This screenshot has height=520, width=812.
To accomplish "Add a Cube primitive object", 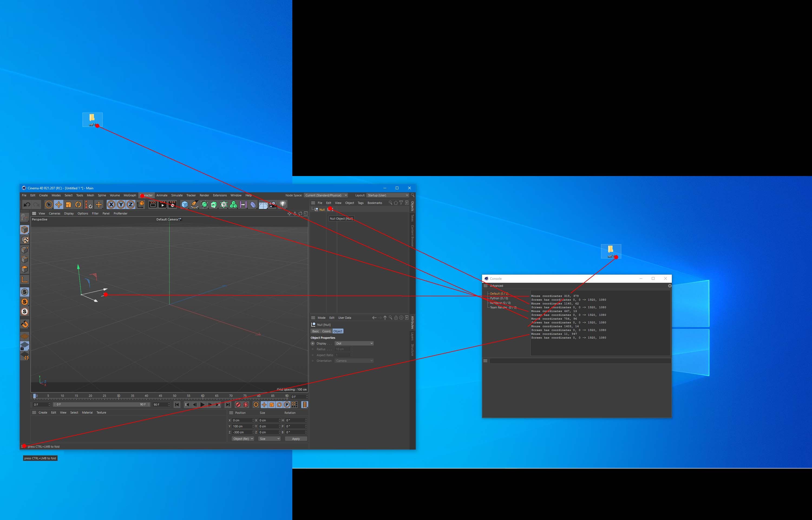I will tap(185, 205).
